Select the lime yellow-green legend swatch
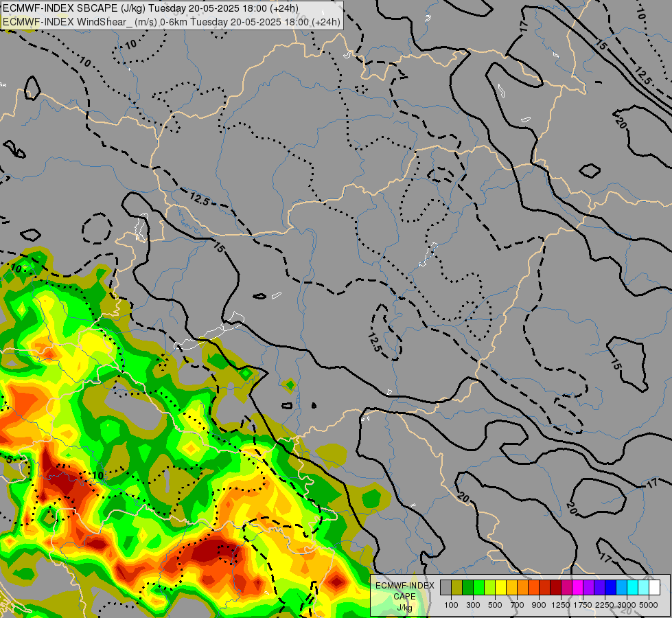 tap(490, 587)
